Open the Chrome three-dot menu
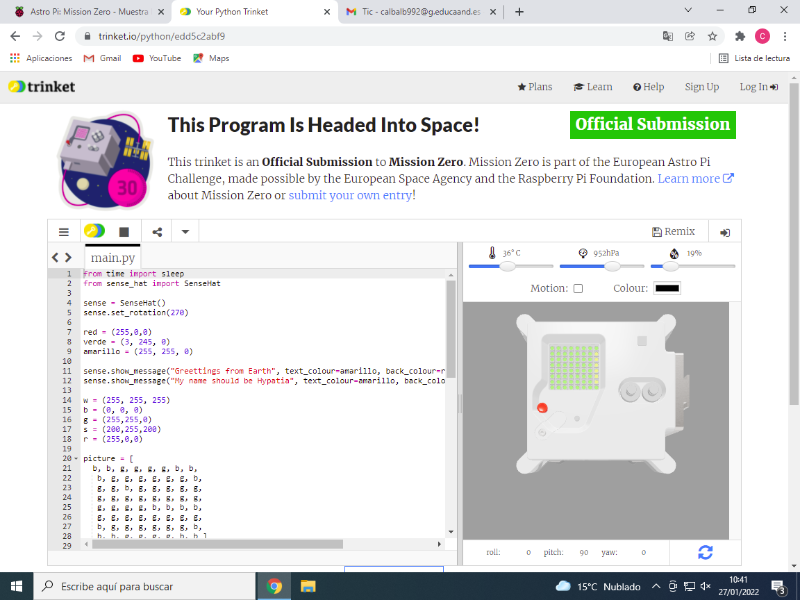 tap(785, 36)
